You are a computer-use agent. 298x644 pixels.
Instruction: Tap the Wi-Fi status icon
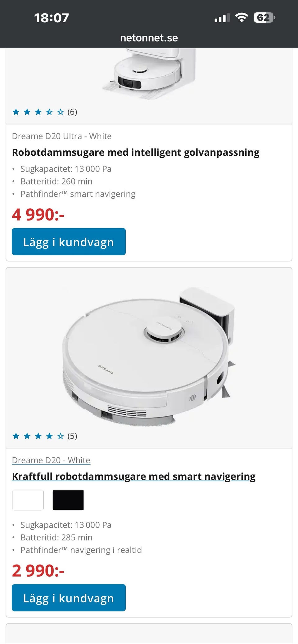(241, 17)
